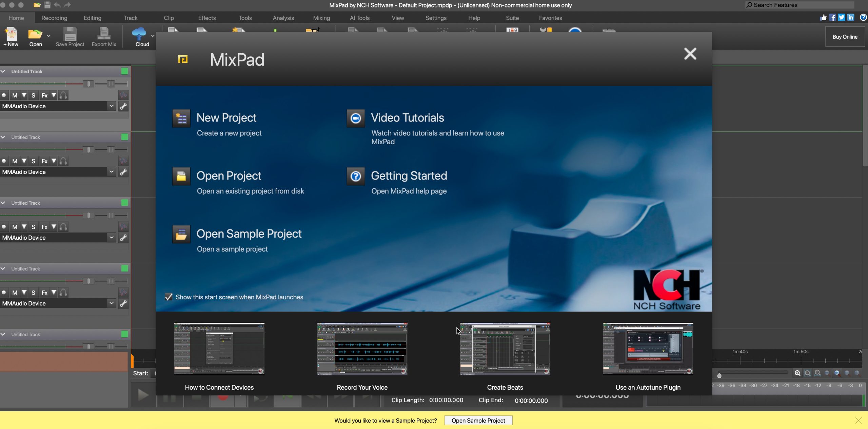Click the Twitter share icon
This screenshot has width=868, height=429.
(842, 18)
